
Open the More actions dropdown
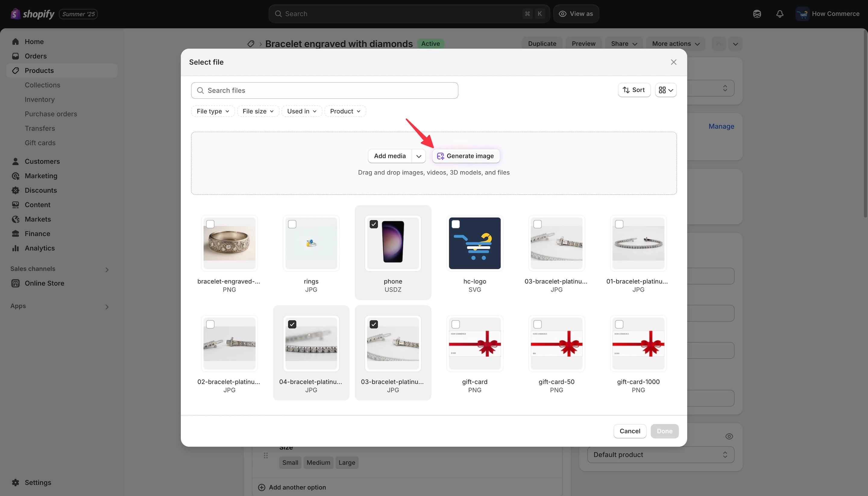675,44
